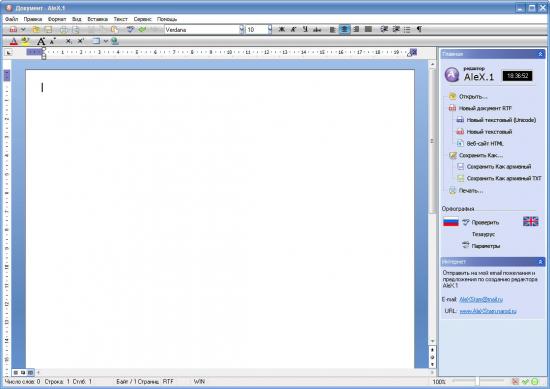
Task: Open the Файл menu
Action: coord(12,19)
